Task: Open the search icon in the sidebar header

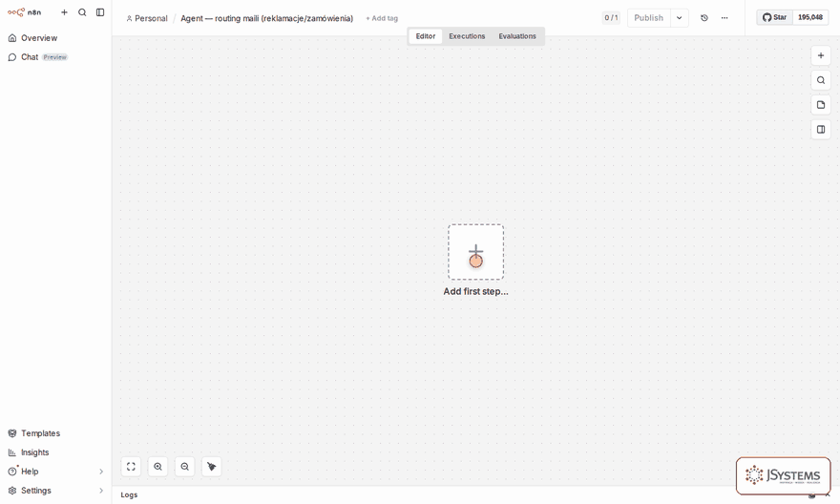Action: 82,11
